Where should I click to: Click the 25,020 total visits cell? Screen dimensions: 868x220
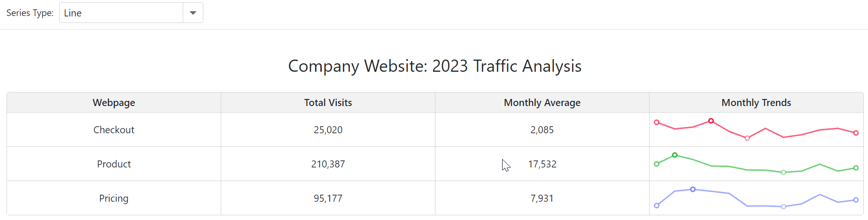[328, 129]
